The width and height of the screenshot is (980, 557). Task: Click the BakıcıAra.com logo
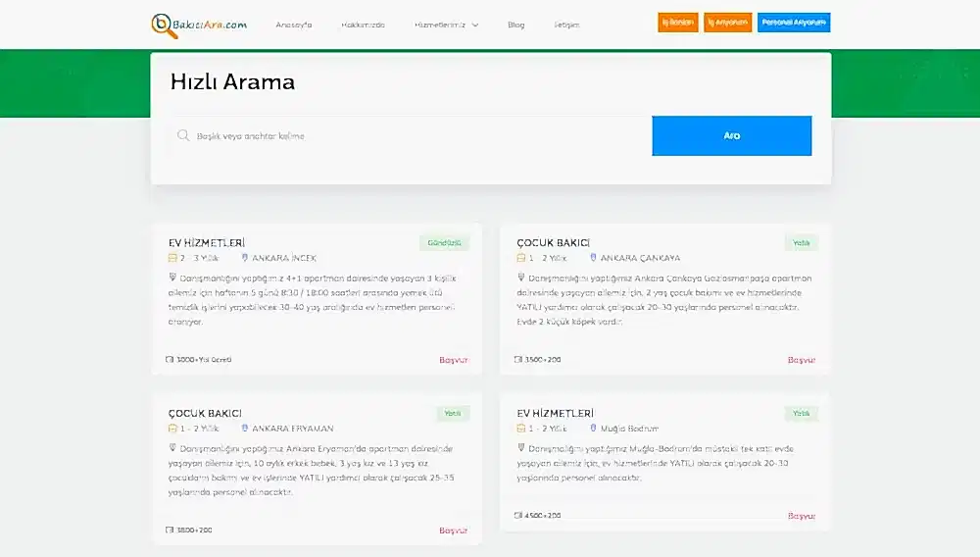pyautogui.click(x=199, y=25)
